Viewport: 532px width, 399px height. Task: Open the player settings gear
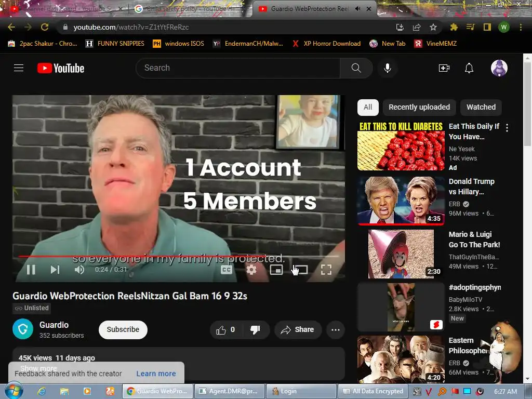[x=251, y=270]
